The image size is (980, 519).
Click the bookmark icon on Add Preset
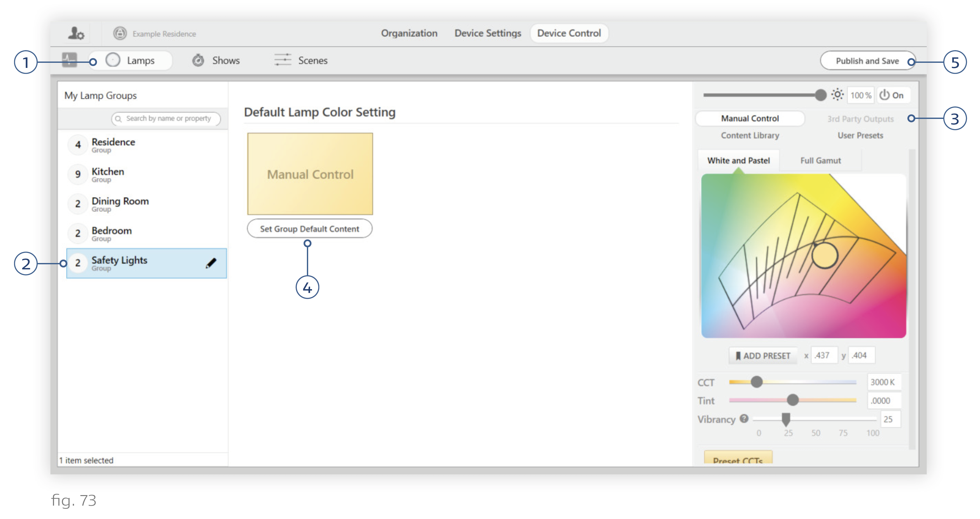738,356
